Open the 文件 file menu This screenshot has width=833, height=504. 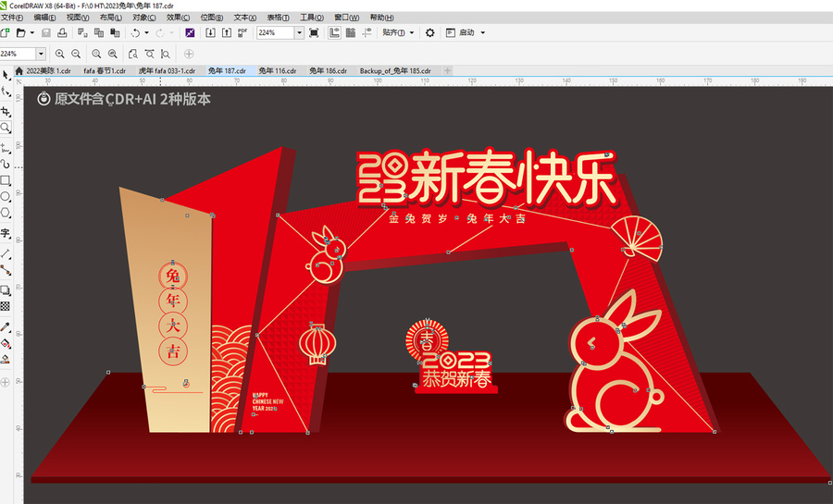pos(12,18)
